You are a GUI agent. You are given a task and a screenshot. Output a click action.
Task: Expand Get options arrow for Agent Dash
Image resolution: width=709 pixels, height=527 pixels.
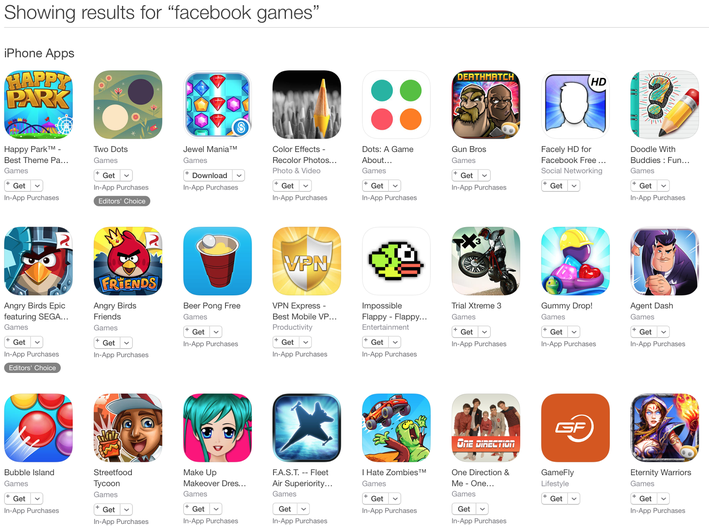tap(663, 332)
